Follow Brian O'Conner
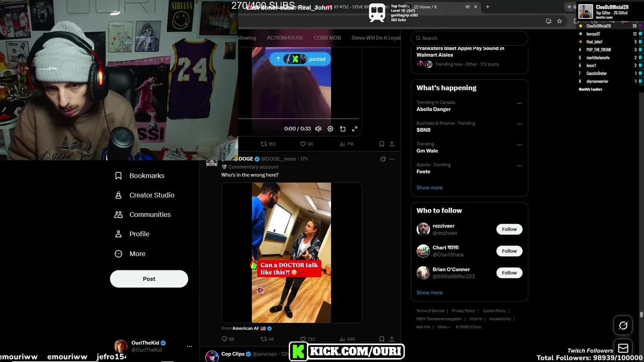This screenshot has height=362, width=644. [509, 273]
